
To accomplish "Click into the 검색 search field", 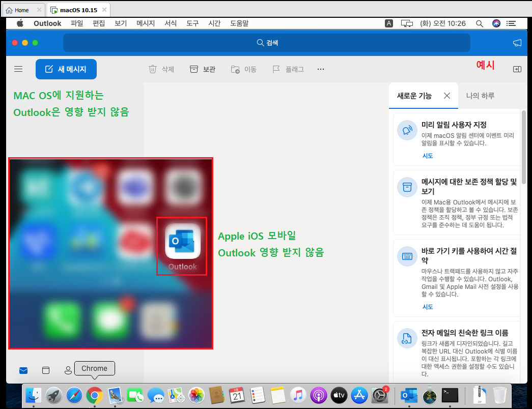I will tap(267, 43).
